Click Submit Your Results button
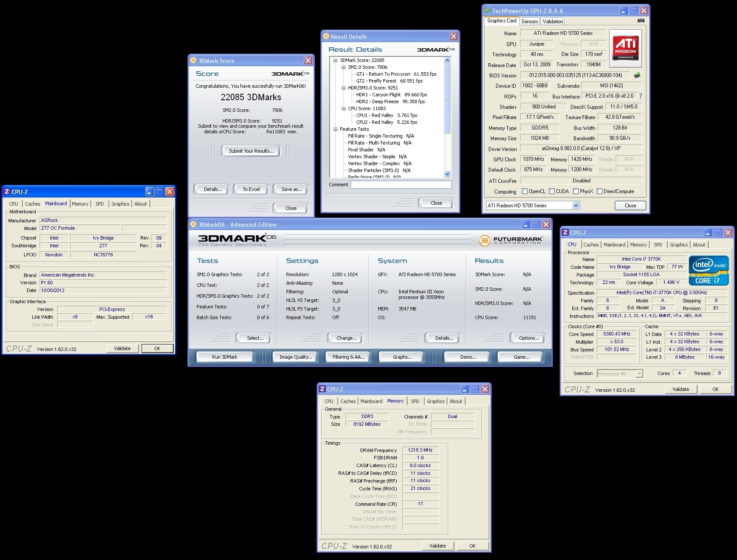 251,151
